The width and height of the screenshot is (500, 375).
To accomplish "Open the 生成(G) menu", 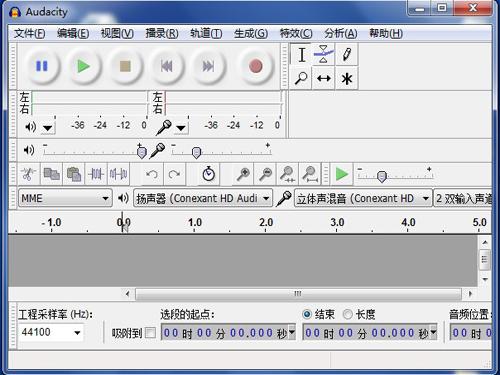I will (x=251, y=33).
